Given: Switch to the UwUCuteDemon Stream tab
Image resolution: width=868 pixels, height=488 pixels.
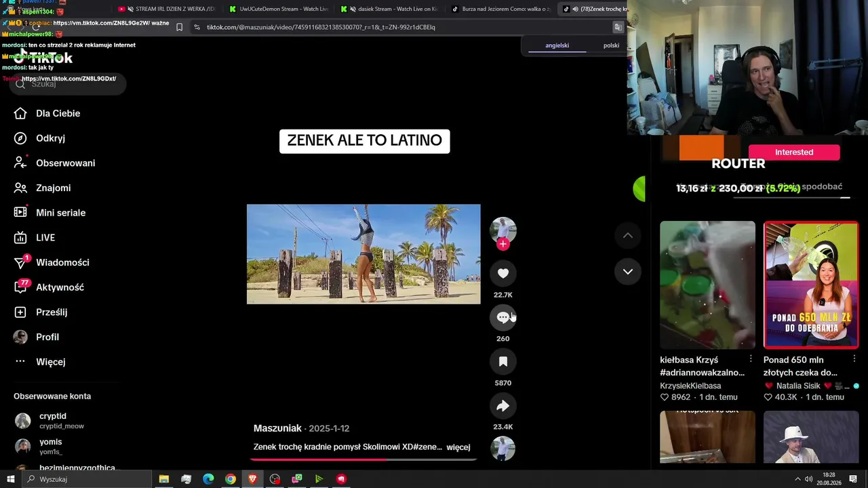Looking at the screenshot, I should 278,9.
